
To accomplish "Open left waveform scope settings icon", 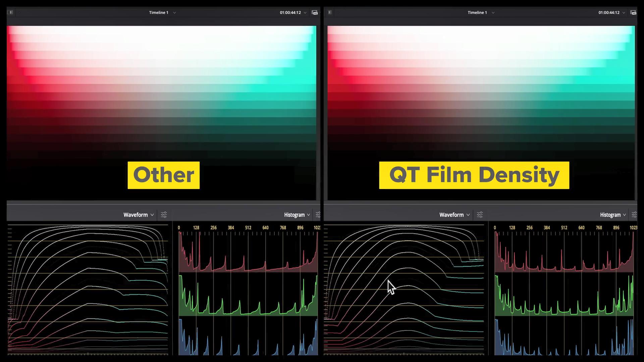I will click(x=164, y=215).
